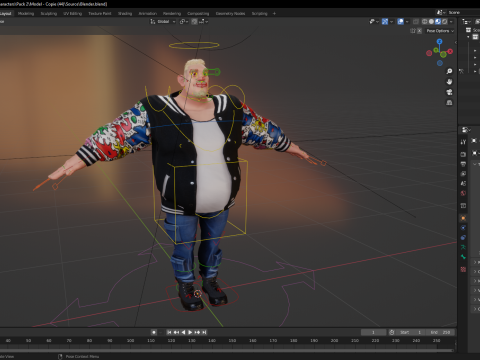
Task: Open the green Bone properties tab
Action: click(x=463, y=257)
